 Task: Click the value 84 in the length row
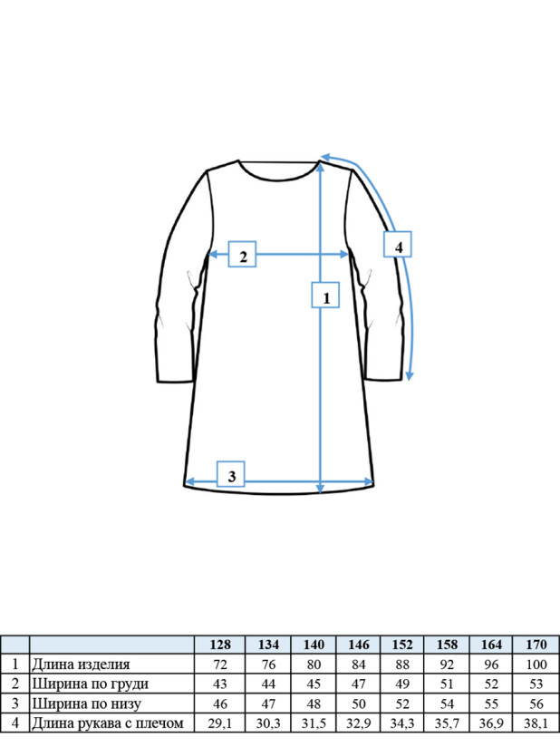click(359, 665)
